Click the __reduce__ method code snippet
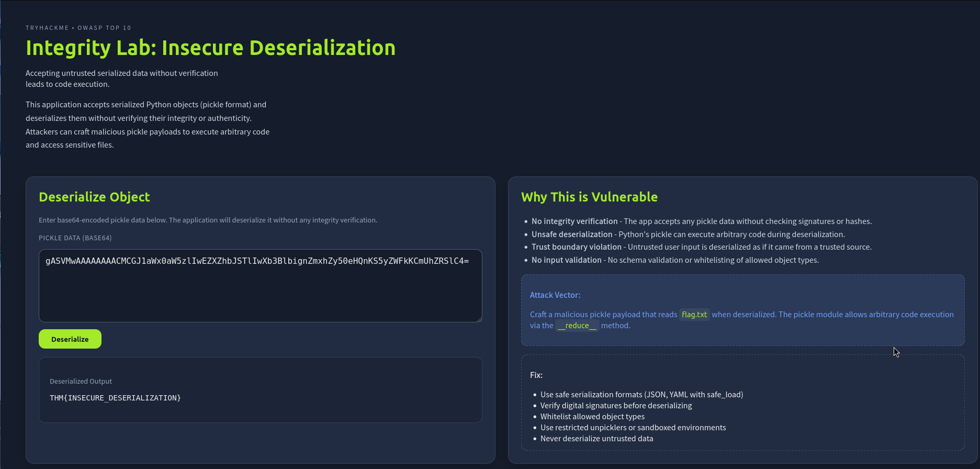This screenshot has width=980, height=469. [x=577, y=326]
